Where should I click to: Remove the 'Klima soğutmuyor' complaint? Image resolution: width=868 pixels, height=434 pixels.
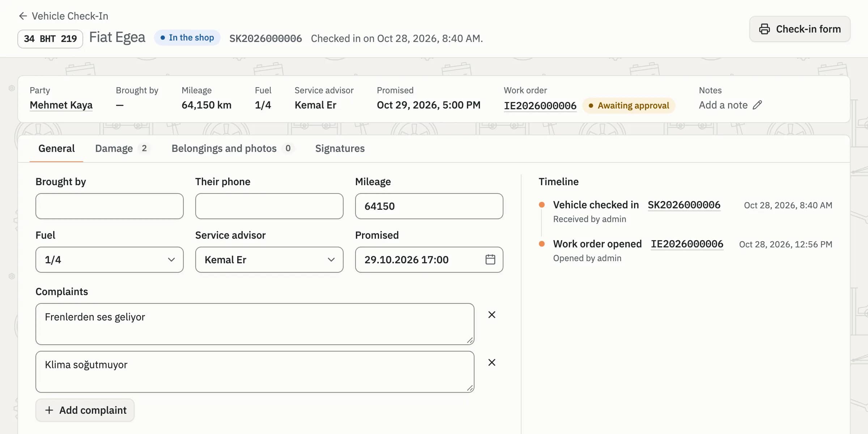(492, 362)
